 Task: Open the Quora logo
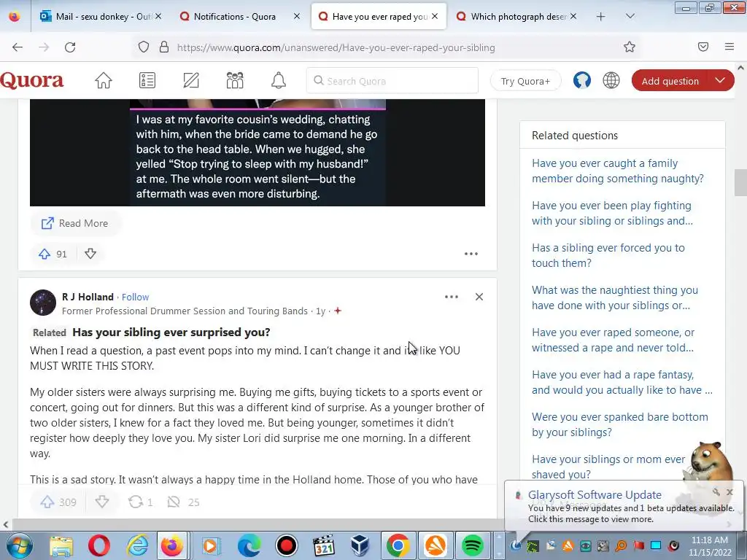(32, 80)
